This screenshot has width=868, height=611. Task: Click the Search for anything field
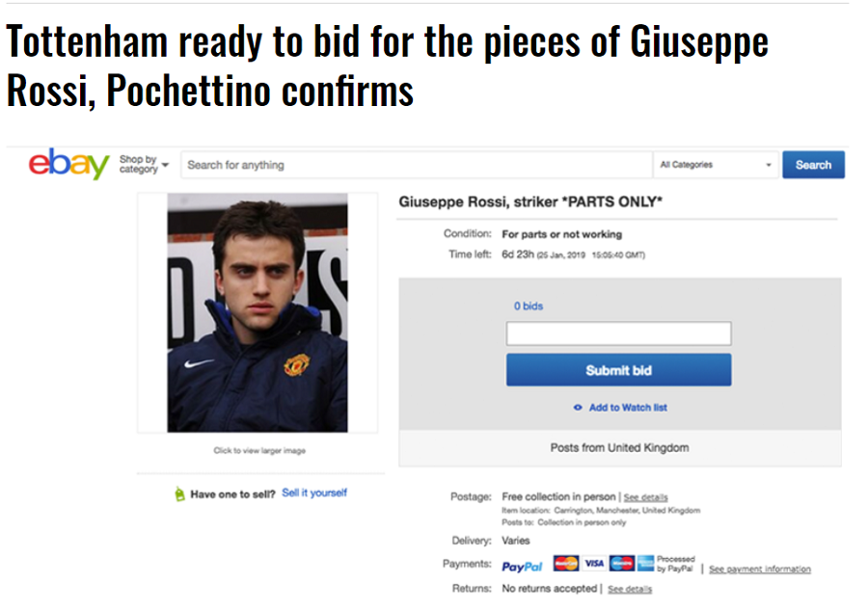417,165
